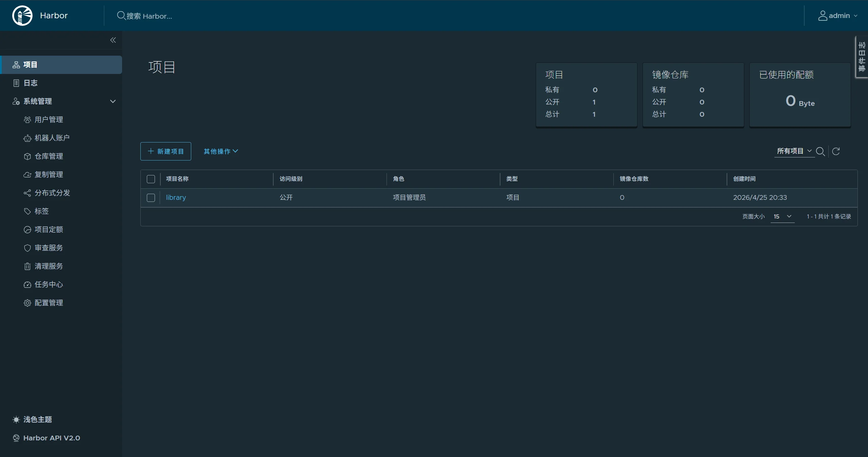868x457 pixels.
Task: Click the 复制管理 cloud icon
Action: [x=27, y=175]
